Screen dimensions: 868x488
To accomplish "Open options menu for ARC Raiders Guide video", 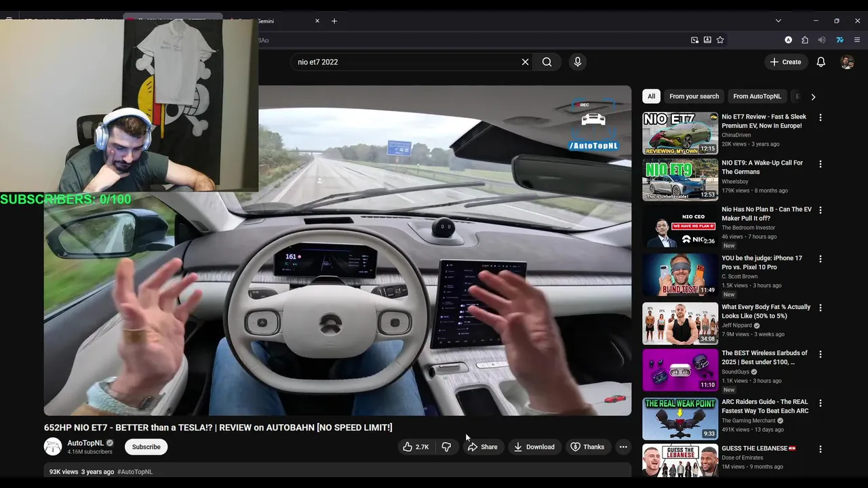I will coord(821,403).
